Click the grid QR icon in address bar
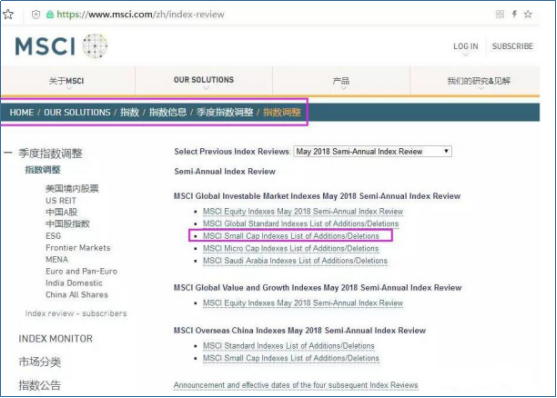The height and width of the screenshot is (398, 557). tap(500, 14)
